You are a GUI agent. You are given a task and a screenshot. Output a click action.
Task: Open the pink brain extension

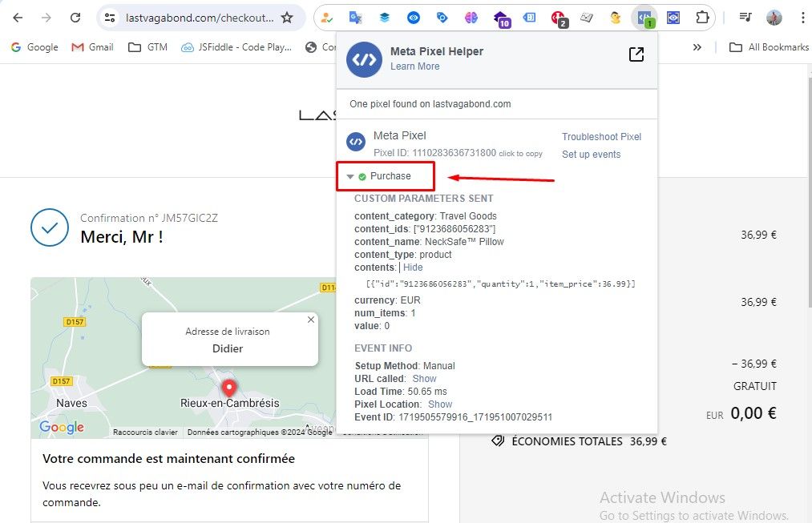pos(471,18)
